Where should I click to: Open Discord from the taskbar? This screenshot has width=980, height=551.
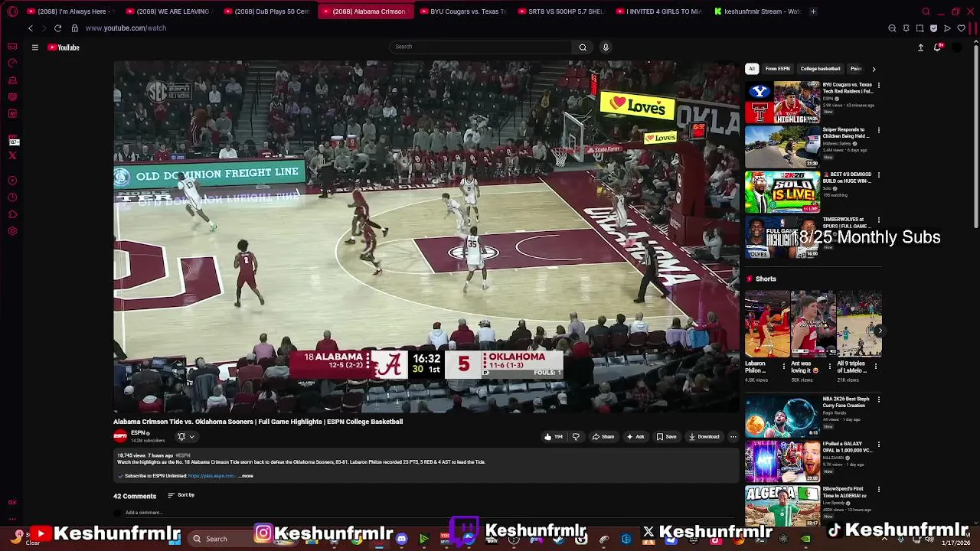pyautogui.click(x=401, y=539)
